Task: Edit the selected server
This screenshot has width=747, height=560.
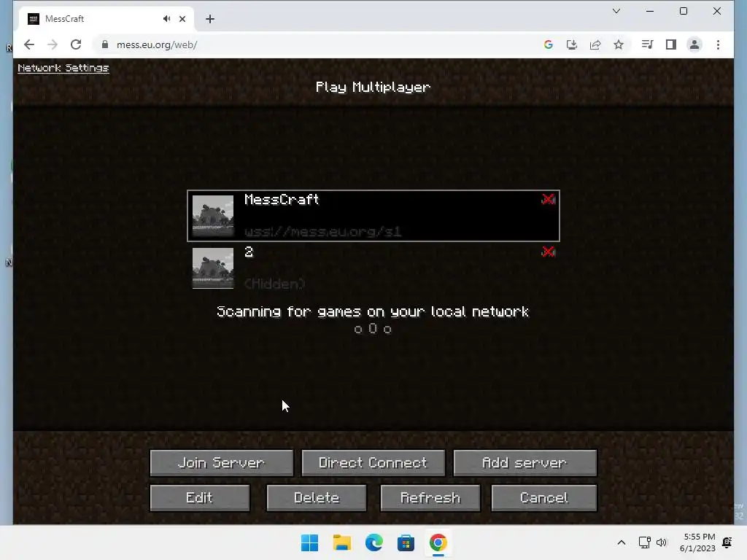Action: tap(200, 498)
